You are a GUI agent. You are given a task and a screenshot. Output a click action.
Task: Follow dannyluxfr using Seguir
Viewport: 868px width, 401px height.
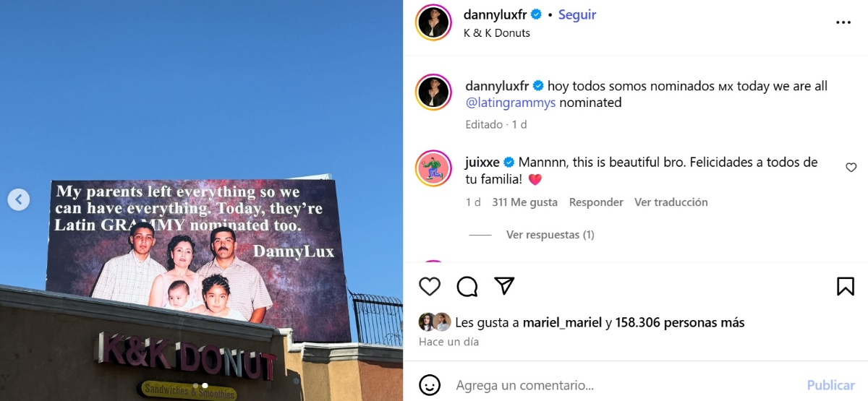coord(577,14)
